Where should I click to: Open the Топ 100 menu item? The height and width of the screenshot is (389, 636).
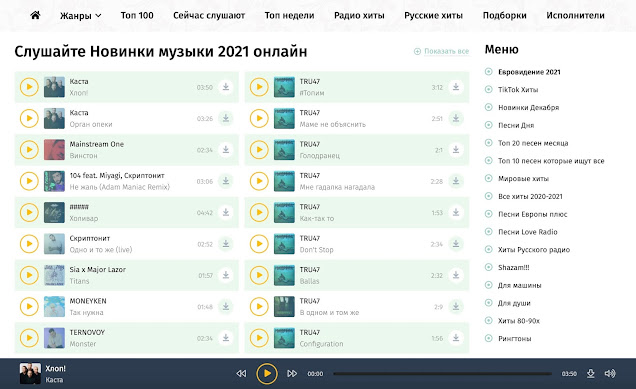click(x=137, y=15)
